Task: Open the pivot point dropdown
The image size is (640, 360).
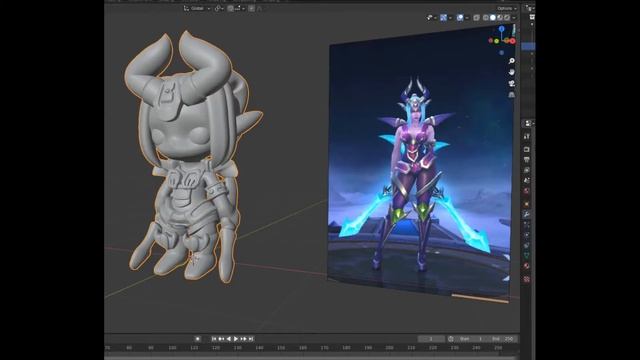Action: (219, 8)
